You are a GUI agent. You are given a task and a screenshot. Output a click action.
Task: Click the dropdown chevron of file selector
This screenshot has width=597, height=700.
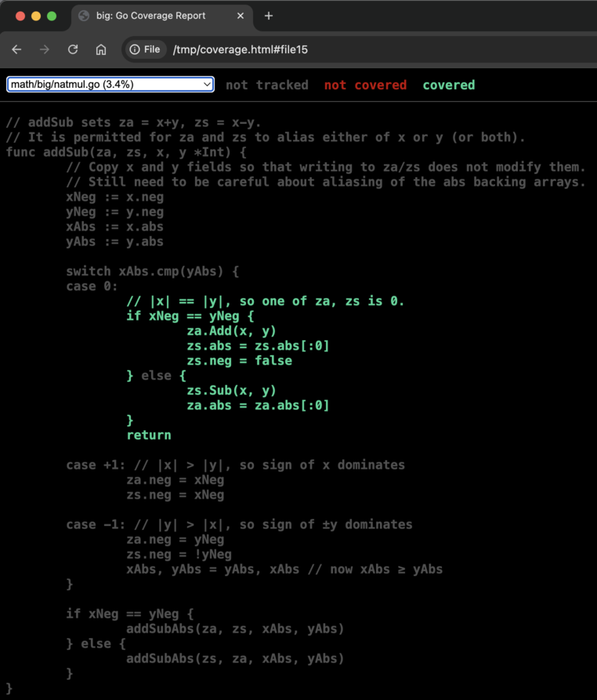click(x=207, y=85)
